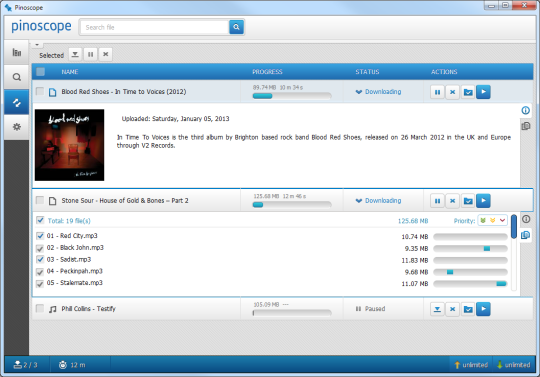
Task: Uncheck 01 - Red City.mp3
Action: (40, 236)
